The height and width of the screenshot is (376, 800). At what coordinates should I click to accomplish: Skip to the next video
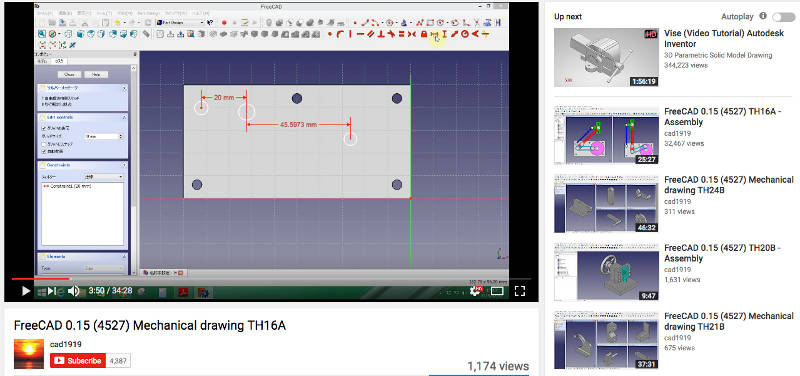(x=52, y=291)
